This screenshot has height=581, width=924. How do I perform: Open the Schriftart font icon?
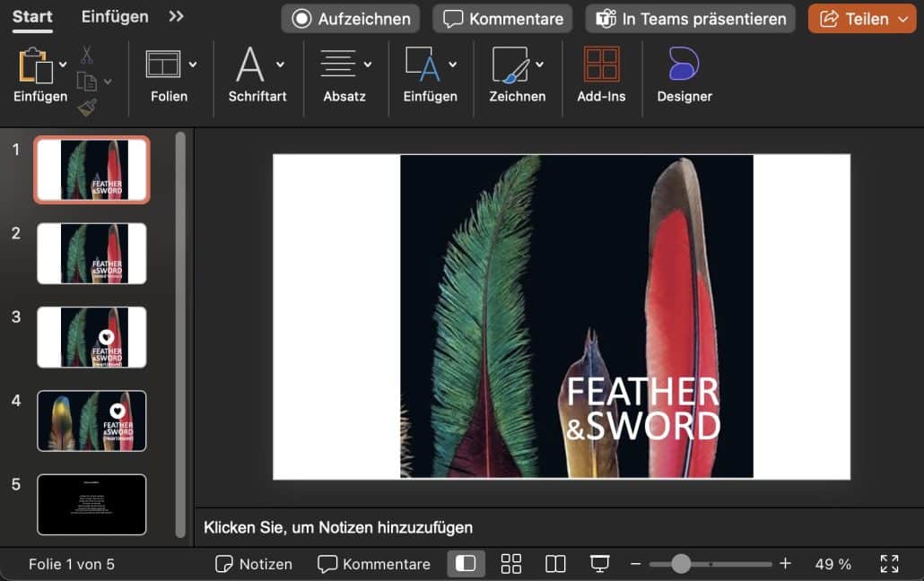250,65
